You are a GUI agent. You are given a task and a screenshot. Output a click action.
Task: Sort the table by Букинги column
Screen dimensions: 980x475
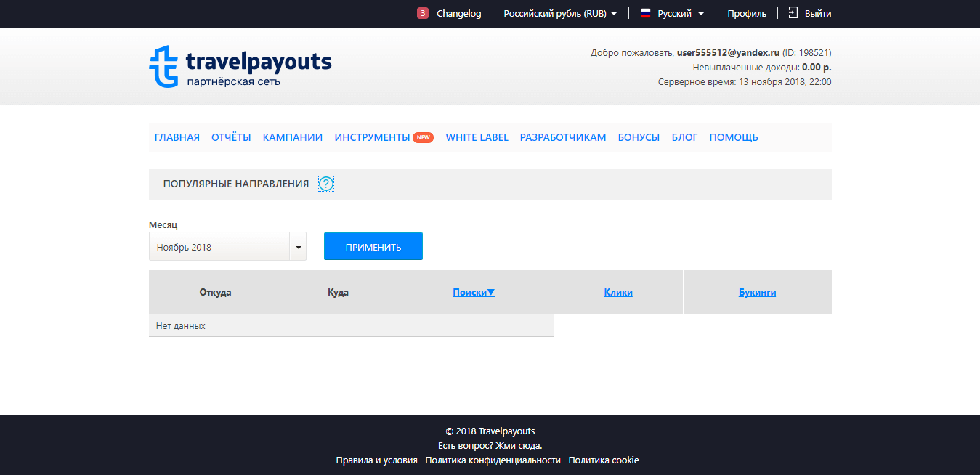pyautogui.click(x=757, y=292)
